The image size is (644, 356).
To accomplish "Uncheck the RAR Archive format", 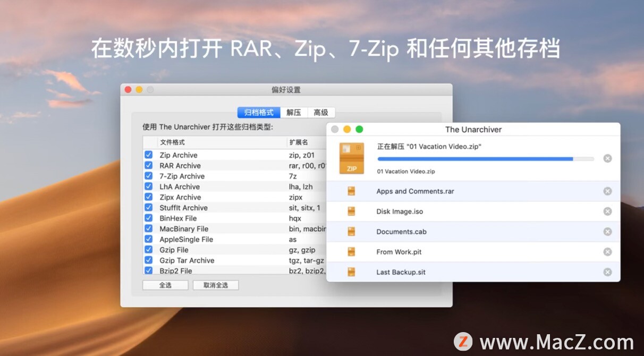I will pyautogui.click(x=149, y=166).
